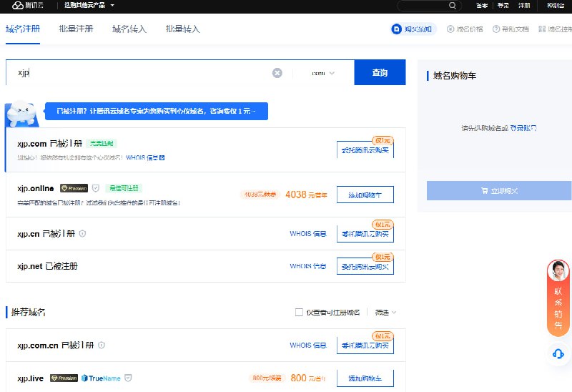Viewport: 572px width, 392px height.
Task: Click external link icon next to xjp.com WHOIS
Action: [x=162, y=157]
